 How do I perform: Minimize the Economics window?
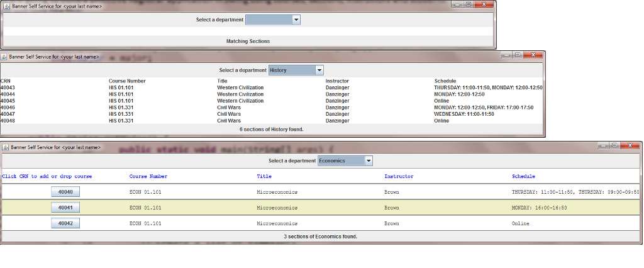tap(604, 145)
